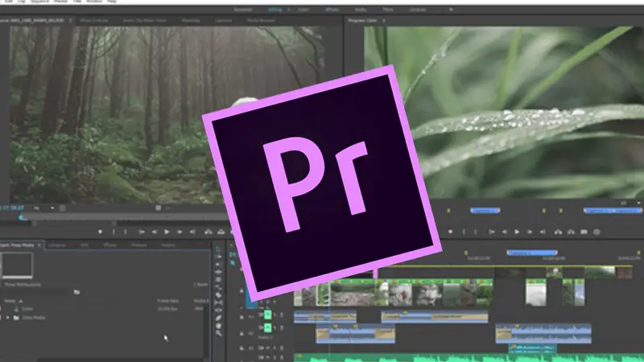Set Mark Out in the Source monitor

pos(126,232)
